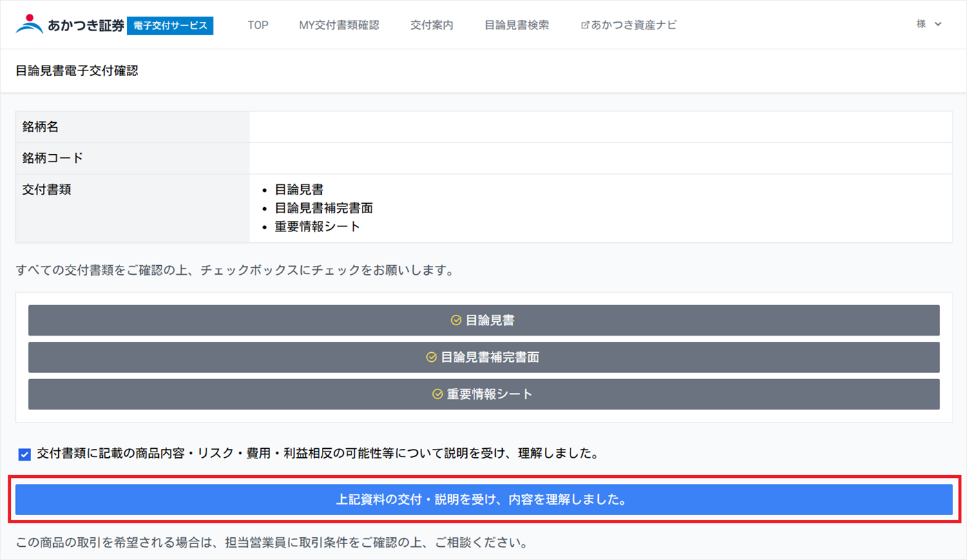
Task: Open 目論見書検索 from the navigation bar
Action: pos(517,25)
